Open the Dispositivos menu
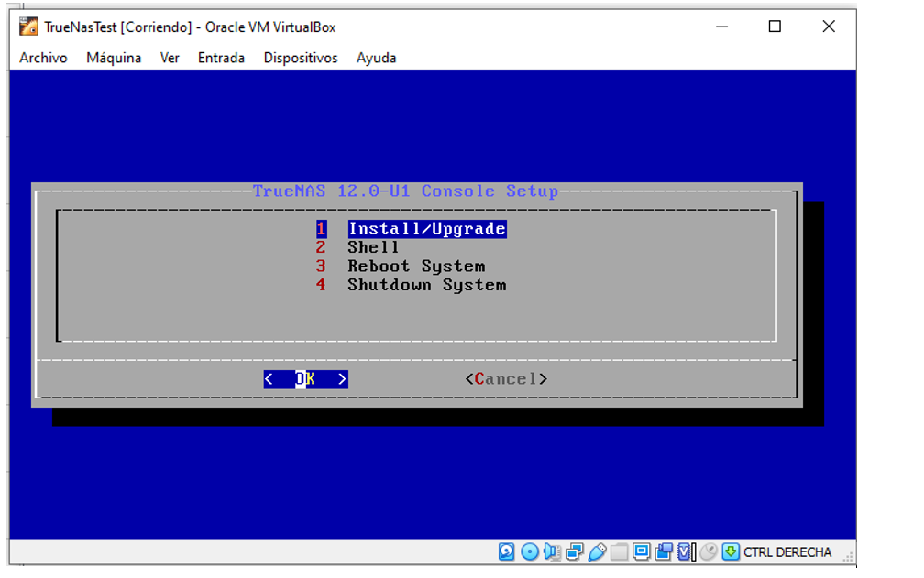Viewport: 924px width, 578px height. coord(301,58)
